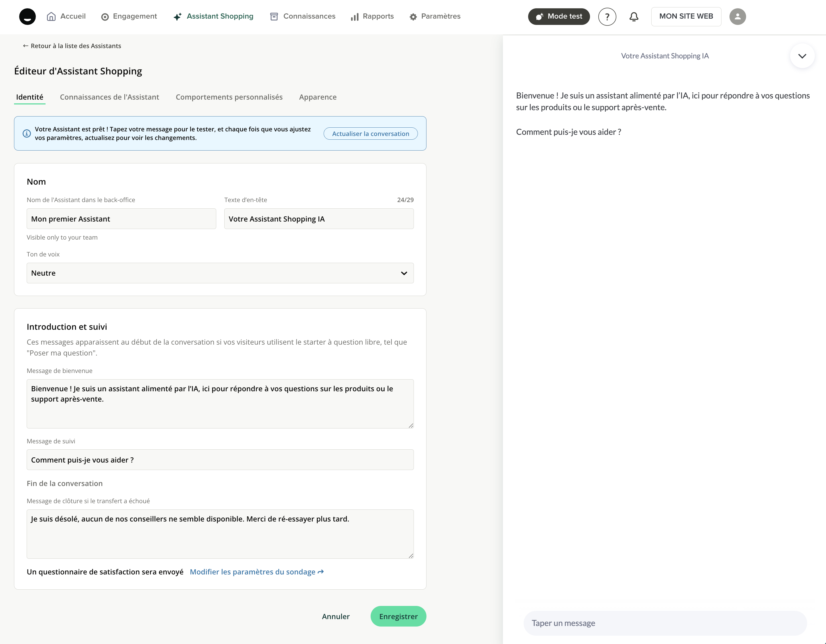The width and height of the screenshot is (826, 644).
Task: Click the Éditeur d'Assistant Shopping heading
Action: pyautogui.click(x=78, y=71)
